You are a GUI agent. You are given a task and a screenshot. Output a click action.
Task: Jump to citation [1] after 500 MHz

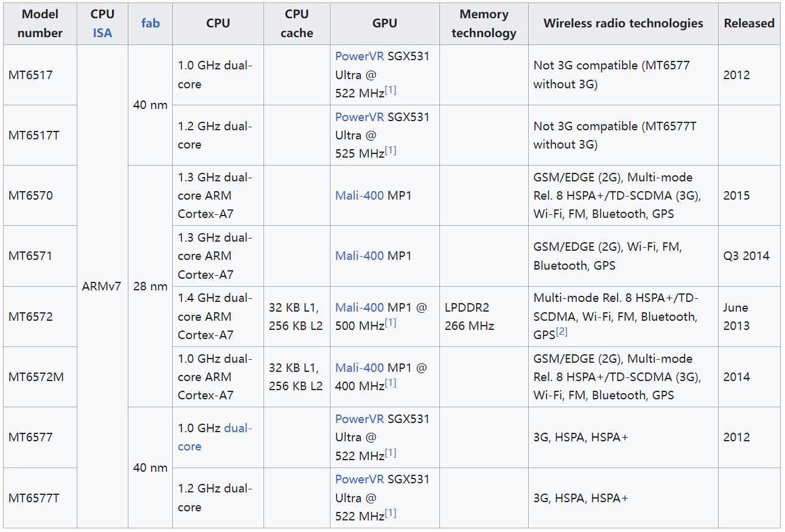click(x=391, y=323)
